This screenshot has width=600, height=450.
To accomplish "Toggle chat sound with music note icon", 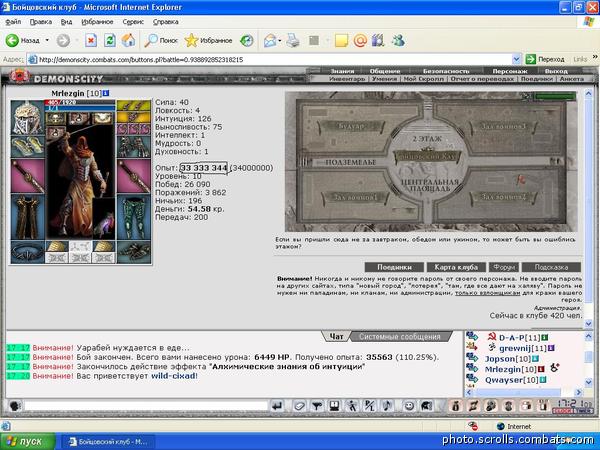I will (387, 406).
